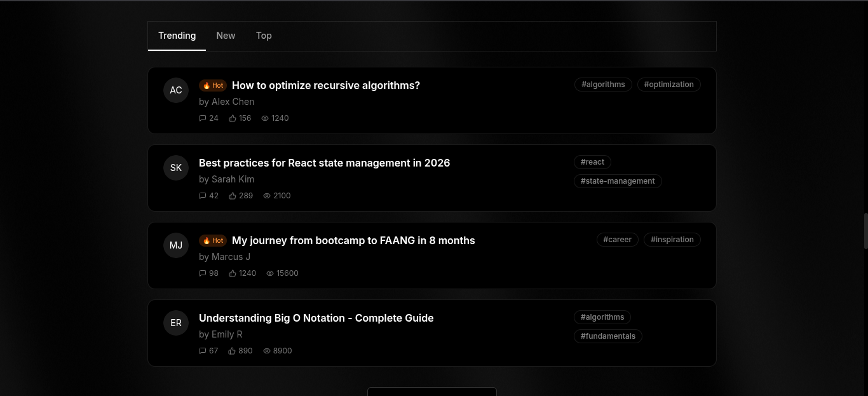Click the 15600 views count
868x396 pixels.
click(287, 273)
